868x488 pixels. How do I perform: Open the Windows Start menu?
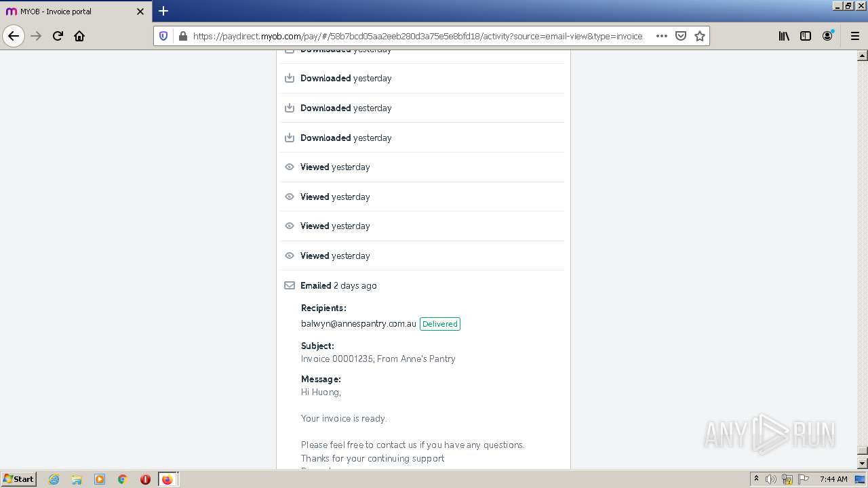[19, 479]
